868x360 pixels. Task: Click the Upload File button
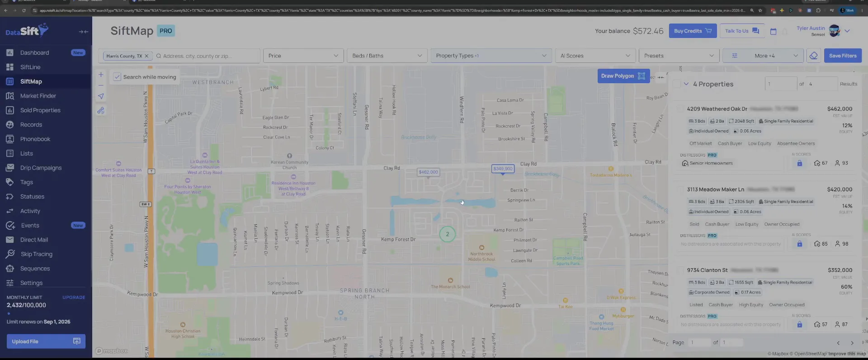coord(46,341)
